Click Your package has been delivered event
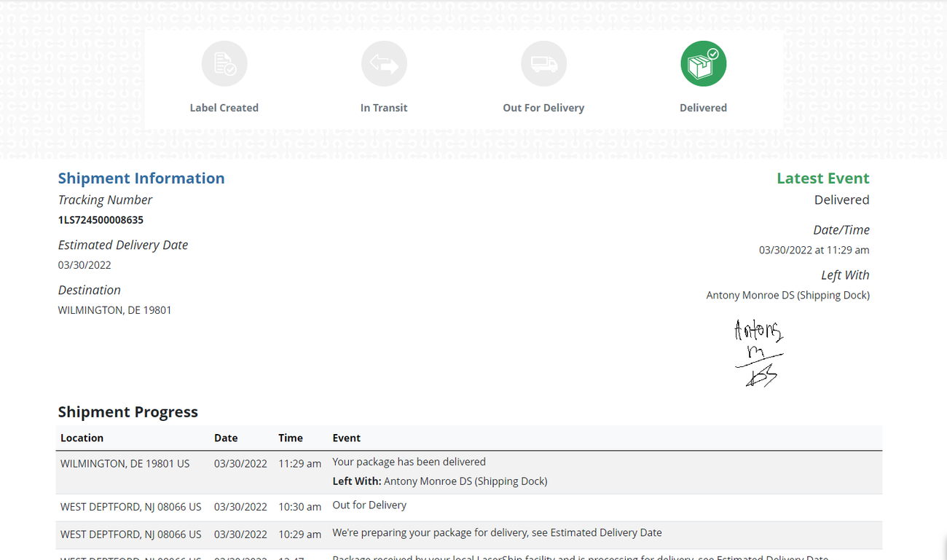 (409, 462)
